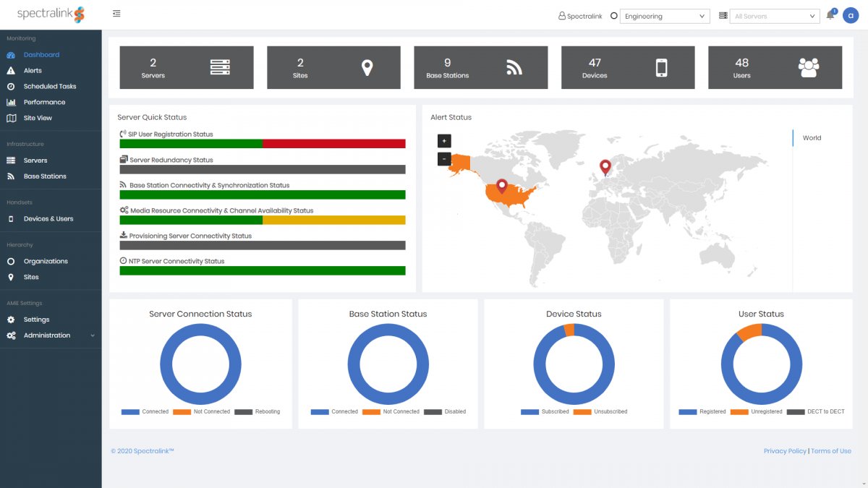Open the Alerts sidebar icon
The image size is (868, 488).
click(x=10, y=70)
